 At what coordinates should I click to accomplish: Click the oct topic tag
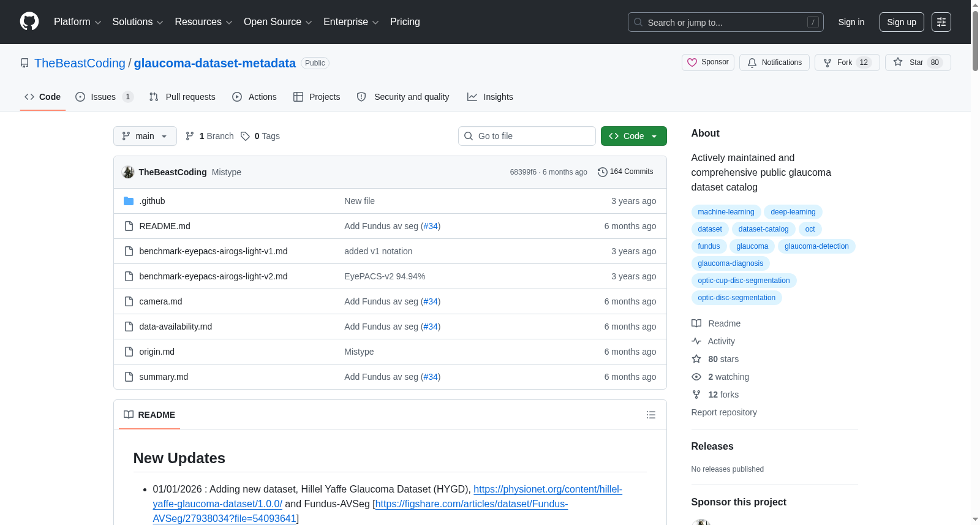click(810, 229)
